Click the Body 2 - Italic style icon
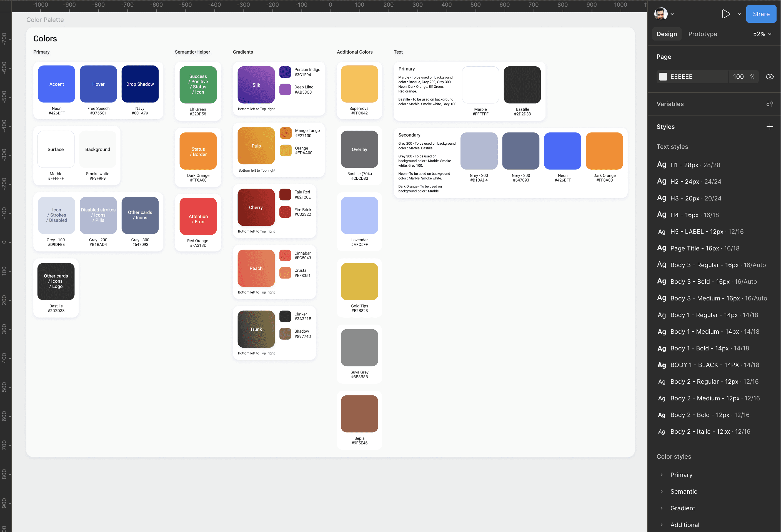Image resolution: width=781 pixels, height=532 pixels. tap(661, 431)
